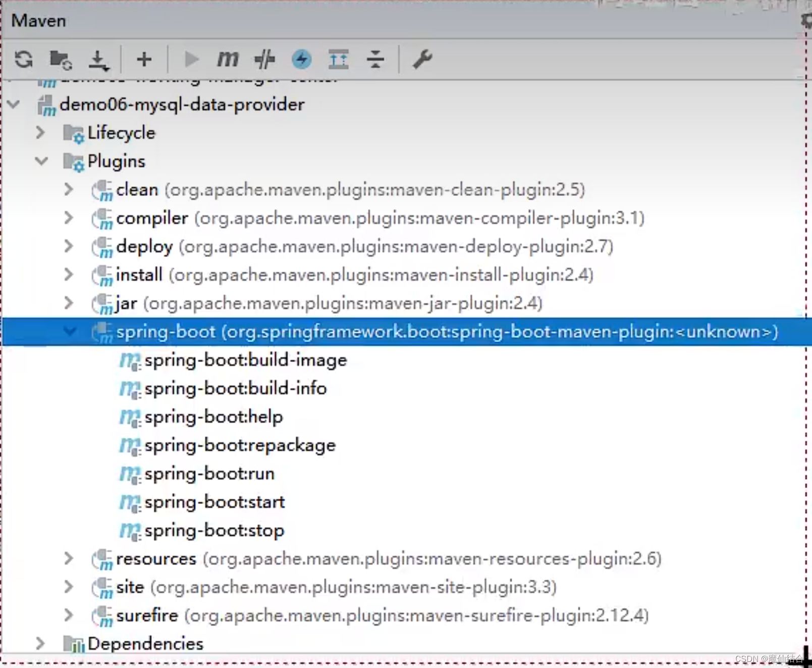The width and height of the screenshot is (812, 668).
Task: Select the demo06-mysql-data-provider module
Action: click(182, 105)
